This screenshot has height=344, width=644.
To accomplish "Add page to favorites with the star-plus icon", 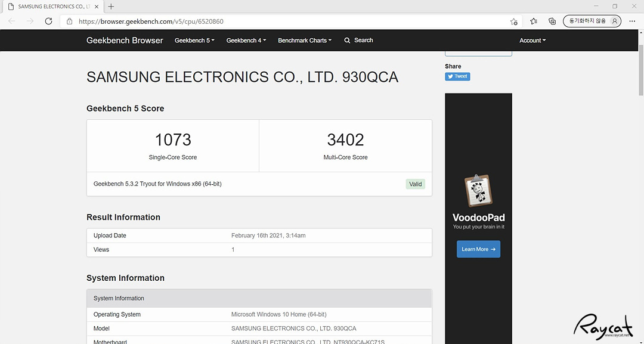I will click(x=514, y=21).
